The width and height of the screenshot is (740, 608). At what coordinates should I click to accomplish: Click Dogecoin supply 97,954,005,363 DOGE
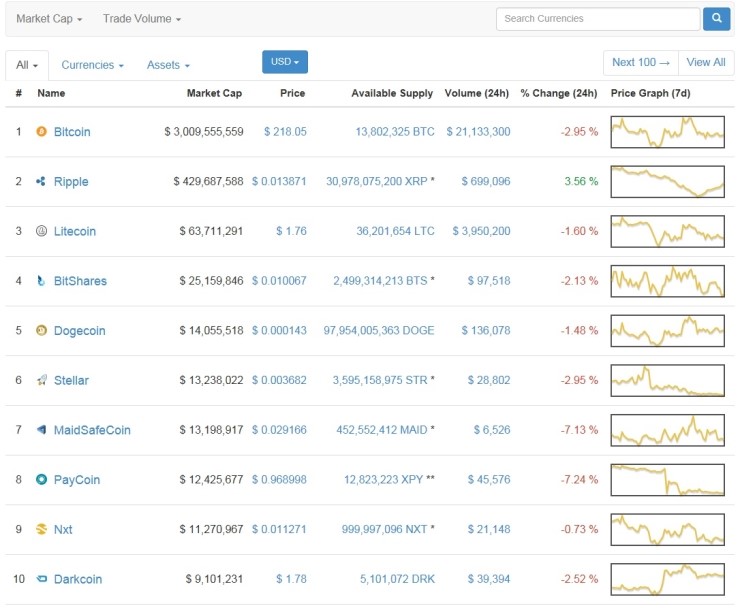tap(379, 330)
